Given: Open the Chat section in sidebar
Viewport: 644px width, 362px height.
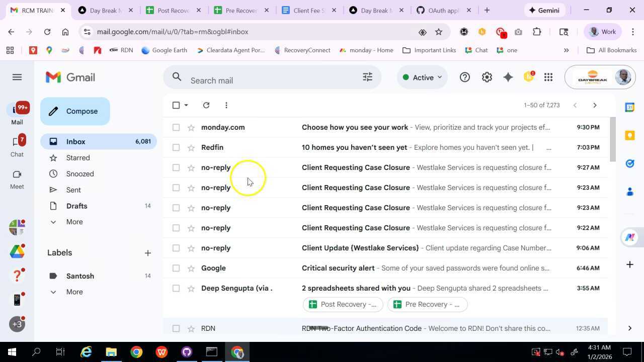Looking at the screenshot, I should tap(17, 146).
